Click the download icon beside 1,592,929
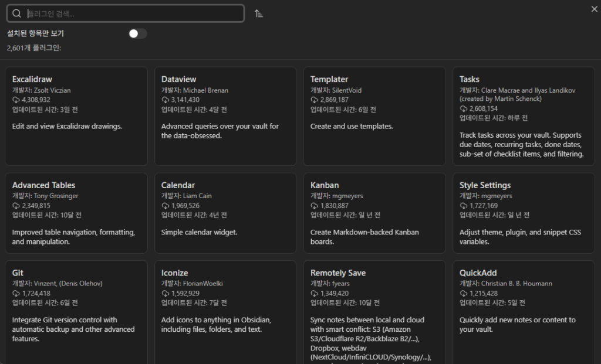 tap(165, 294)
